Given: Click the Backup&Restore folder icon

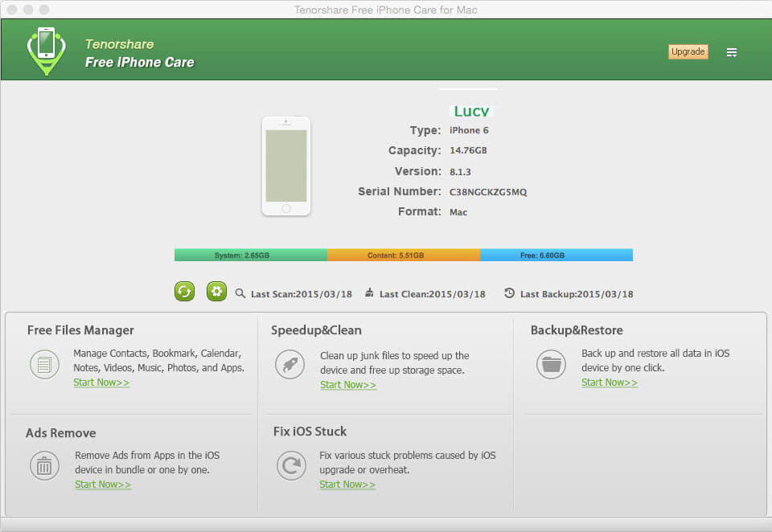Looking at the screenshot, I should (x=551, y=364).
